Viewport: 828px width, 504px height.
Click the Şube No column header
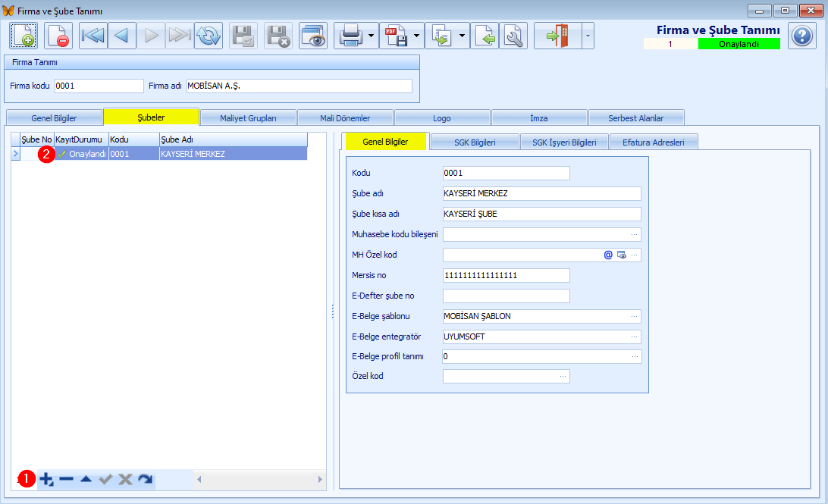coord(37,140)
